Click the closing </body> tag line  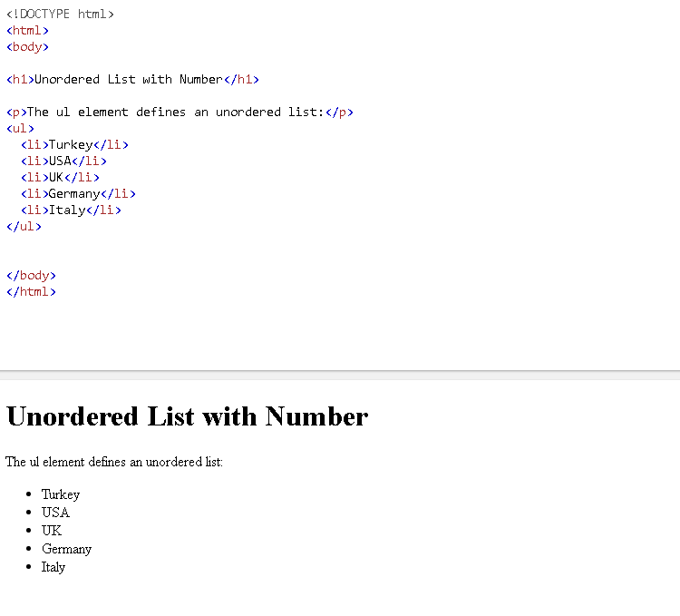pyautogui.click(x=31, y=276)
